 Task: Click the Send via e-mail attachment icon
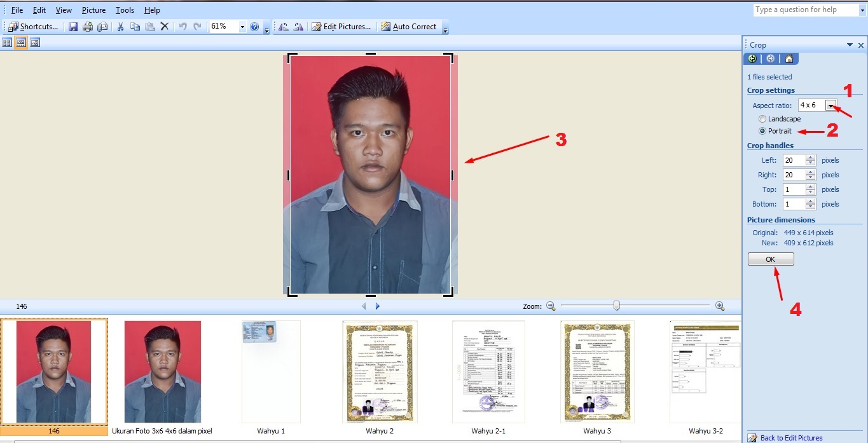[x=102, y=27]
